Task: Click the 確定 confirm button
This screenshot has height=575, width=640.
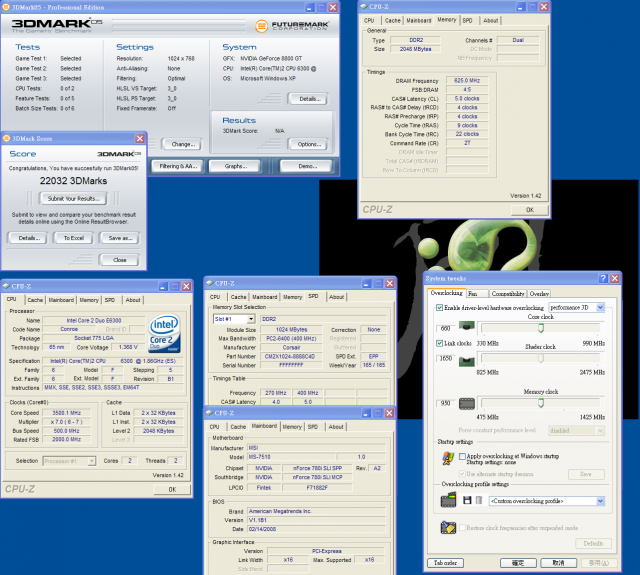Action: (518, 563)
